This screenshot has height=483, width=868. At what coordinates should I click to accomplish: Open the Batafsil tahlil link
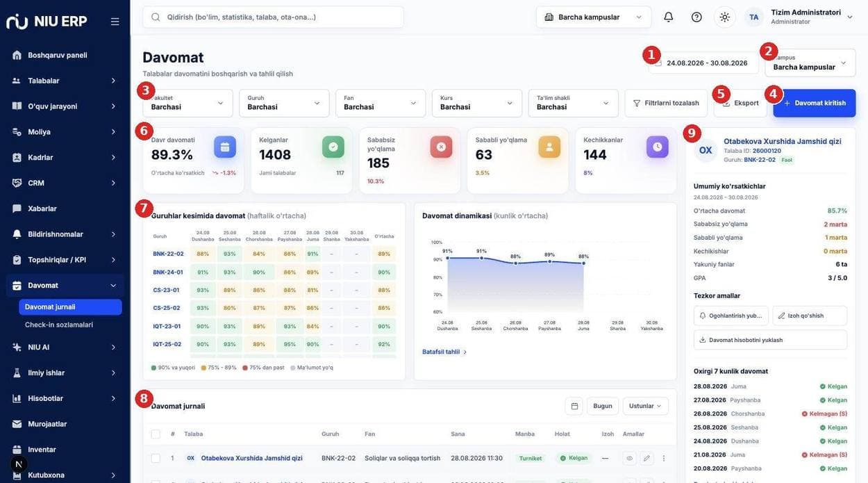(x=444, y=352)
